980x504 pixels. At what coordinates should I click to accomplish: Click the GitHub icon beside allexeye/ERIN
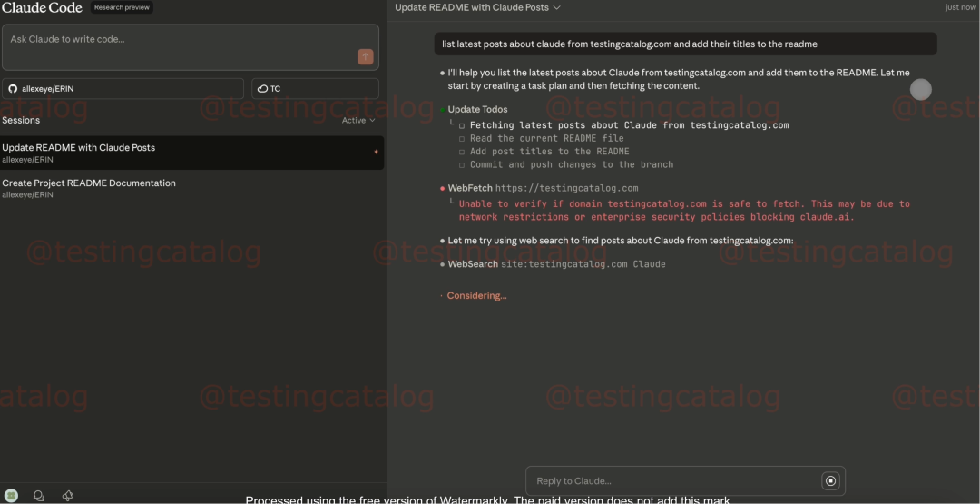pos(13,88)
